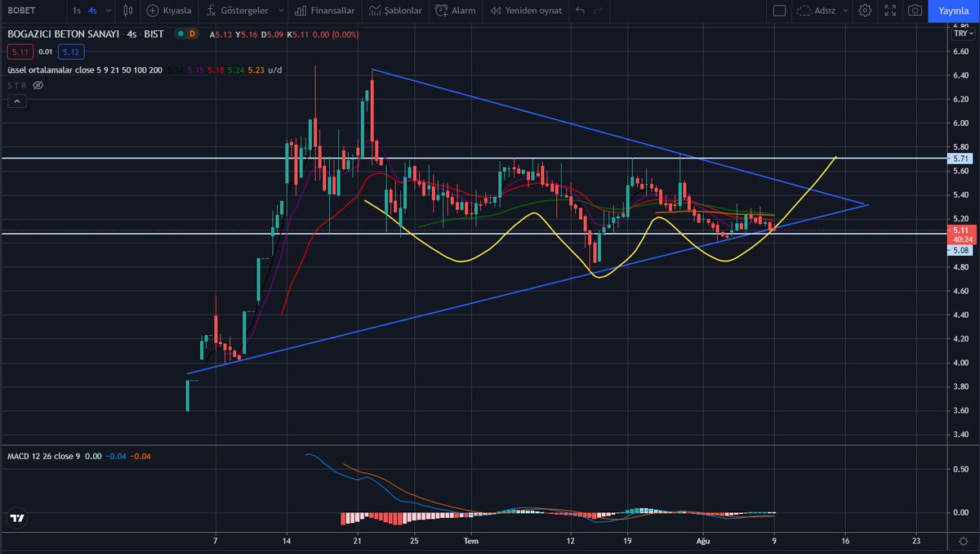
Task: Open chart settings gear icon
Action: click(865, 11)
